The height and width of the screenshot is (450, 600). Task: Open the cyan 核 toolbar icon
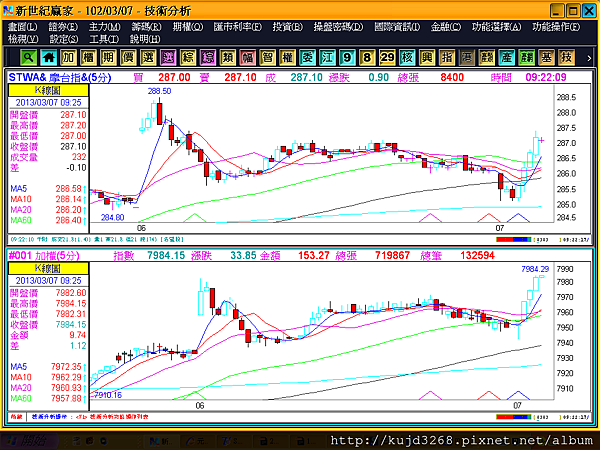click(x=407, y=58)
